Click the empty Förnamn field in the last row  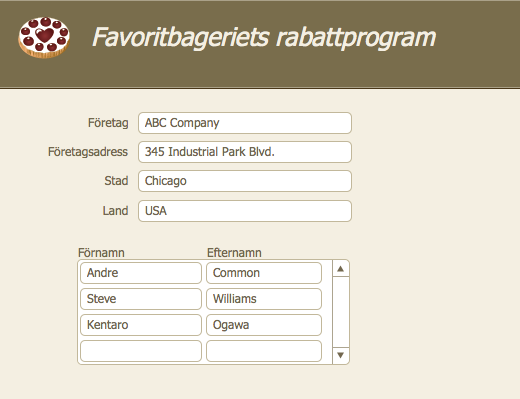click(141, 351)
